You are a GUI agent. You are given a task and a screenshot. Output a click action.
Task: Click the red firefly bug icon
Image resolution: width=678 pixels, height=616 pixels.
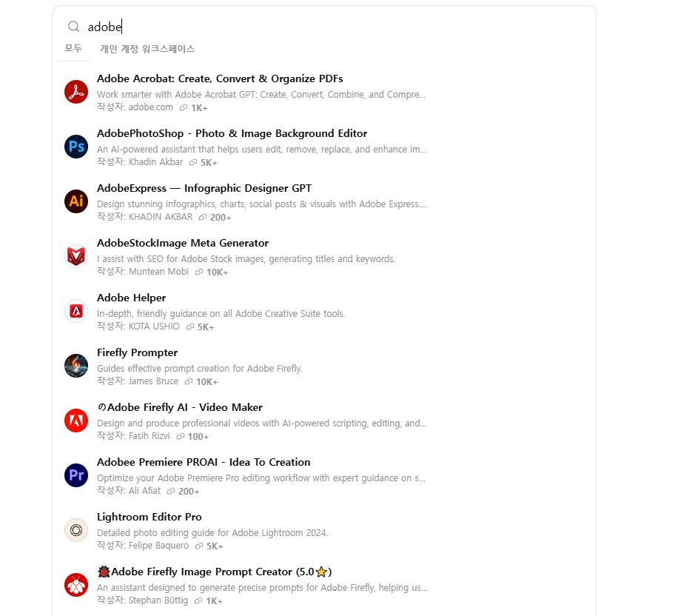[x=76, y=585]
